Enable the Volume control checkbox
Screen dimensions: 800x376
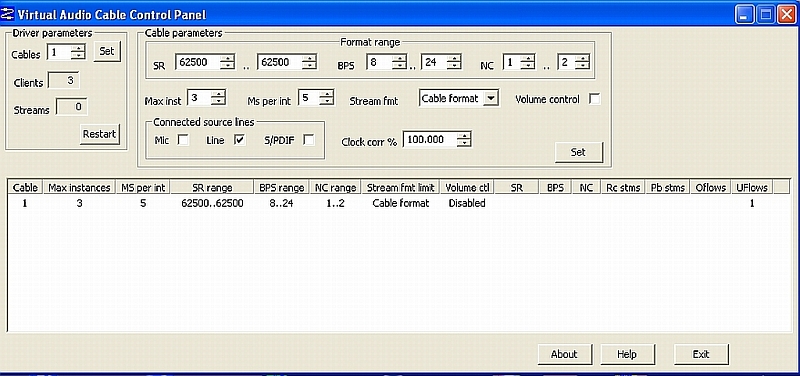coord(594,99)
